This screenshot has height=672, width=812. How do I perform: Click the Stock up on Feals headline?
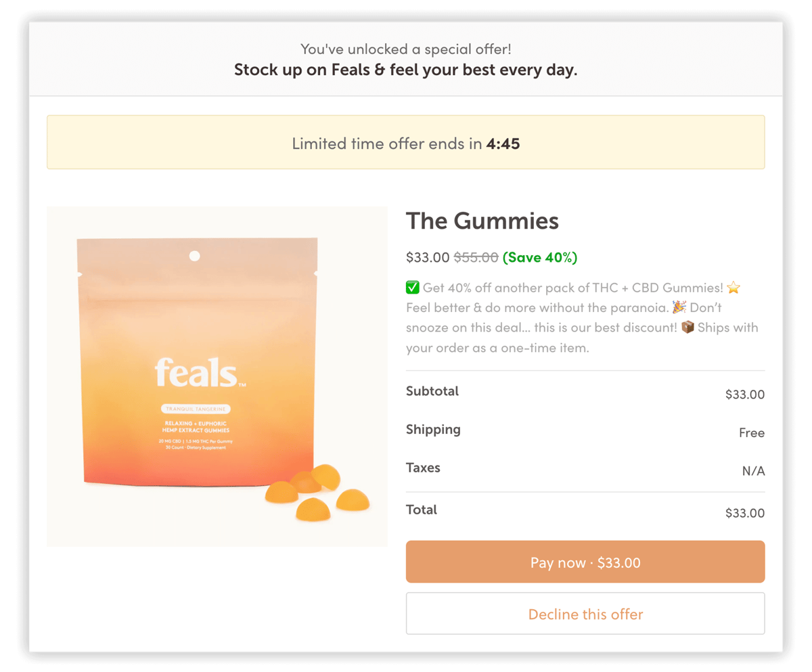pyautogui.click(x=406, y=70)
